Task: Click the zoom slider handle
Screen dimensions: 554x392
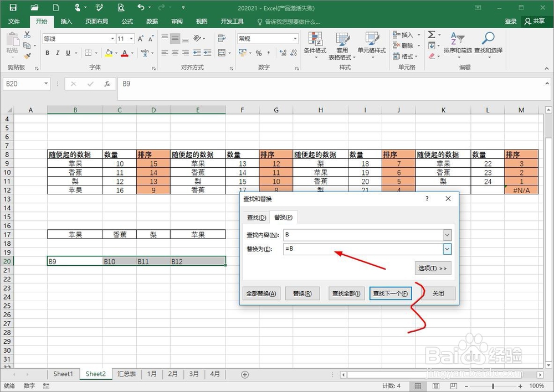Action: click(x=493, y=386)
